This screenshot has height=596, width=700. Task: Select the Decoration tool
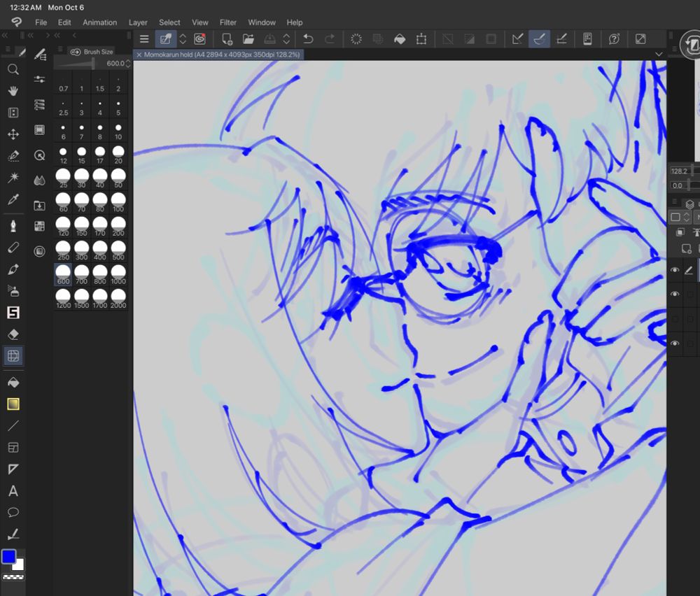13,313
